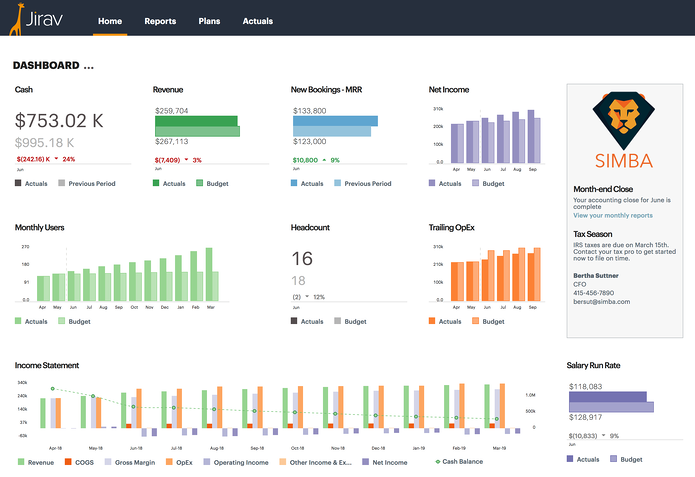The height and width of the screenshot is (477, 695).
Task: Click the Headcount budget value 18
Action: tap(298, 281)
